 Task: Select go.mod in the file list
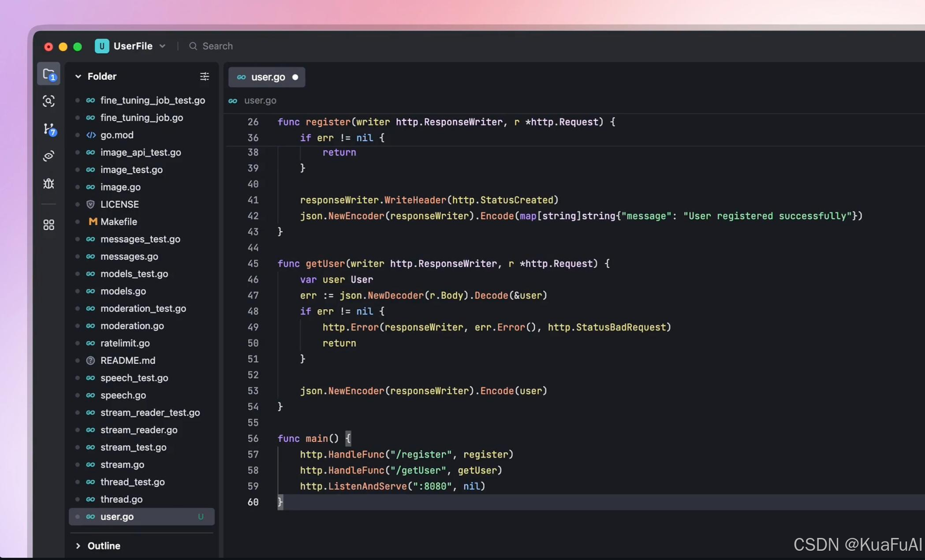(117, 135)
